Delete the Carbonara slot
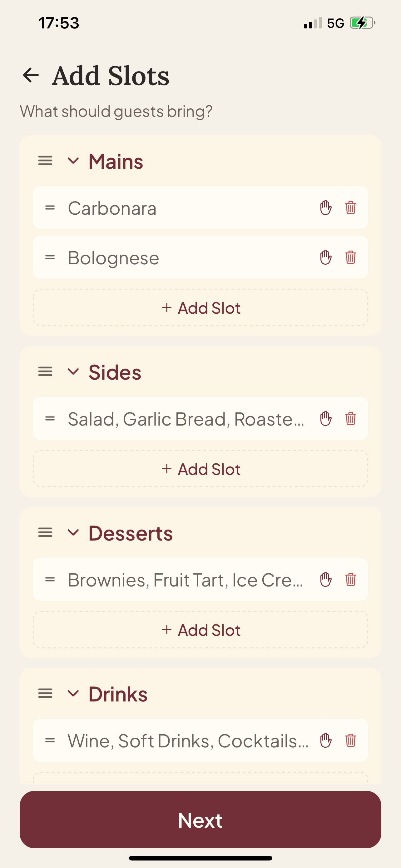401x868 pixels. (350, 207)
